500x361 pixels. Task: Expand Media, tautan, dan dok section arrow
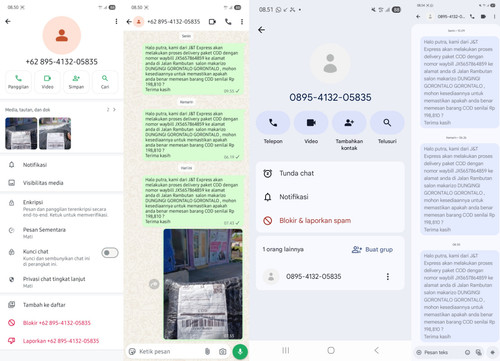pos(114,110)
